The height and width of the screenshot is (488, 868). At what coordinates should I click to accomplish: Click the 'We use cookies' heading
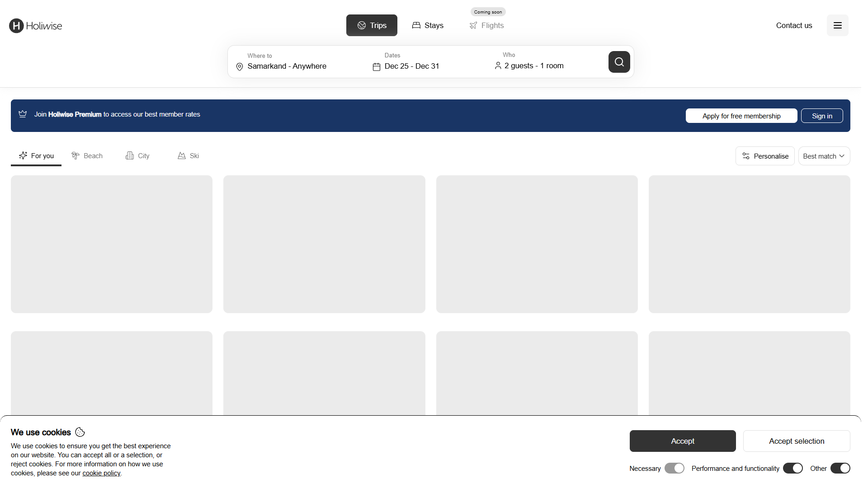41,432
